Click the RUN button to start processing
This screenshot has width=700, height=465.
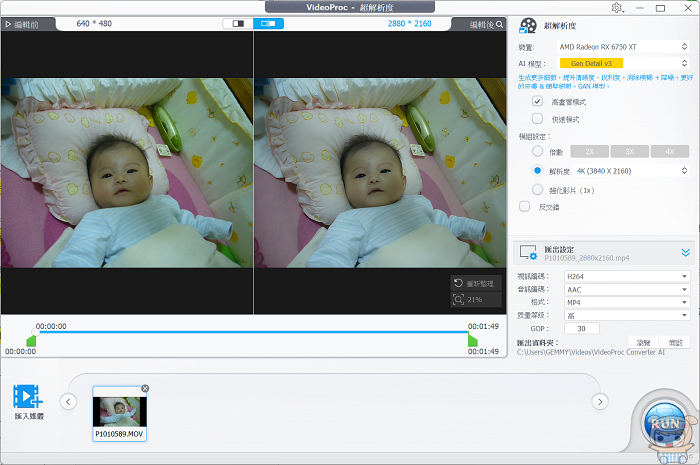pyautogui.click(x=665, y=425)
